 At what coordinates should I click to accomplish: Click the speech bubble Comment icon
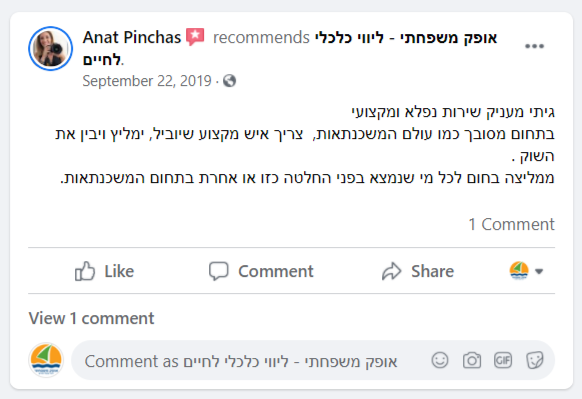tap(218, 271)
